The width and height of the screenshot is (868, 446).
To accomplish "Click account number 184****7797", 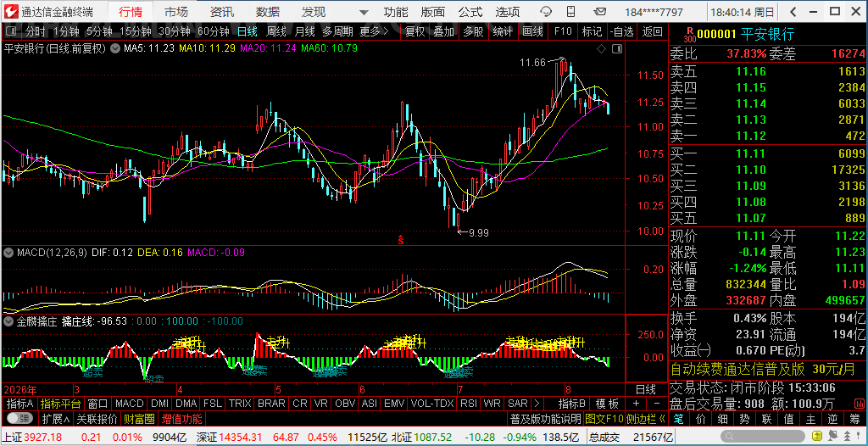I will [x=654, y=12].
